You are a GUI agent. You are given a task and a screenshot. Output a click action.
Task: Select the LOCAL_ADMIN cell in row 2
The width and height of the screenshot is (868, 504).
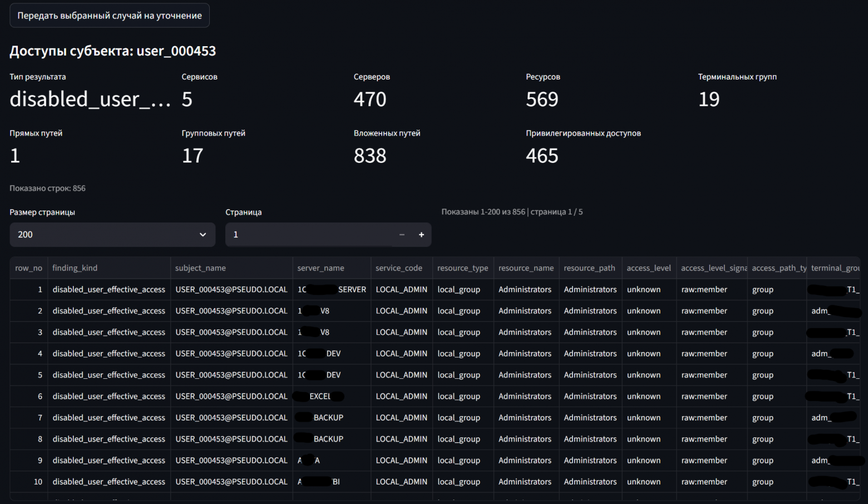click(402, 311)
